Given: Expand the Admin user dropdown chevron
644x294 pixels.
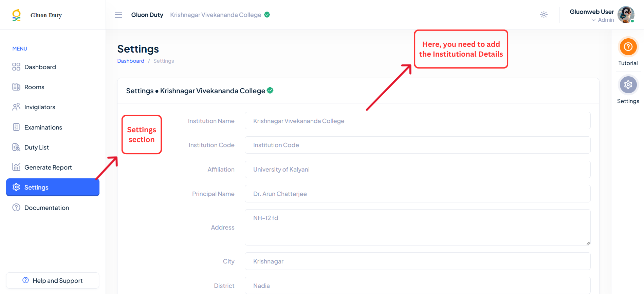Looking at the screenshot, I should (593, 20).
